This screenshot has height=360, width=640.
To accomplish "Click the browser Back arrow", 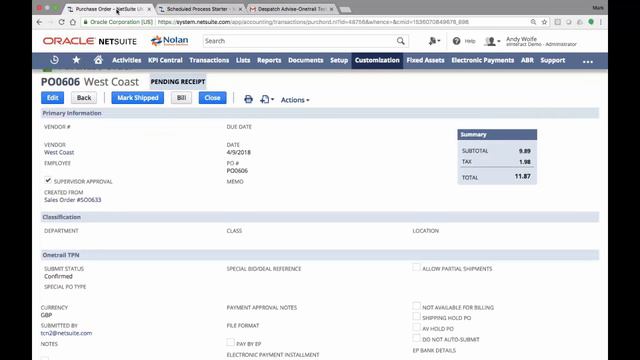I will pyautogui.click(x=39, y=22).
